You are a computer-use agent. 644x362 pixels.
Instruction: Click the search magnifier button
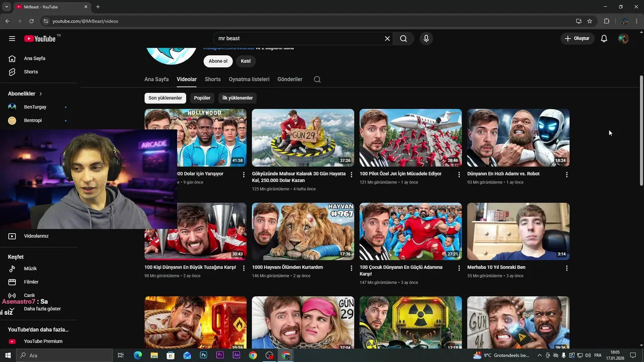(404, 39)
